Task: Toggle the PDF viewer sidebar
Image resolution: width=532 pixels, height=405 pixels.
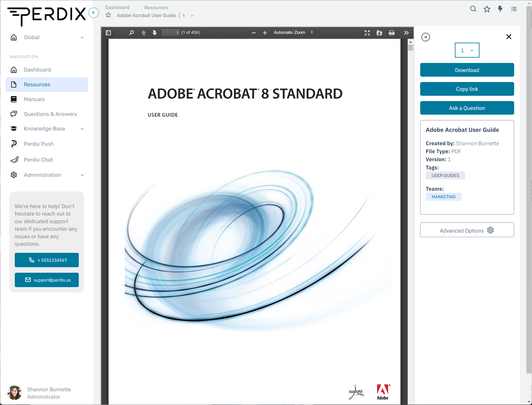Action: (x=108, y=33)
